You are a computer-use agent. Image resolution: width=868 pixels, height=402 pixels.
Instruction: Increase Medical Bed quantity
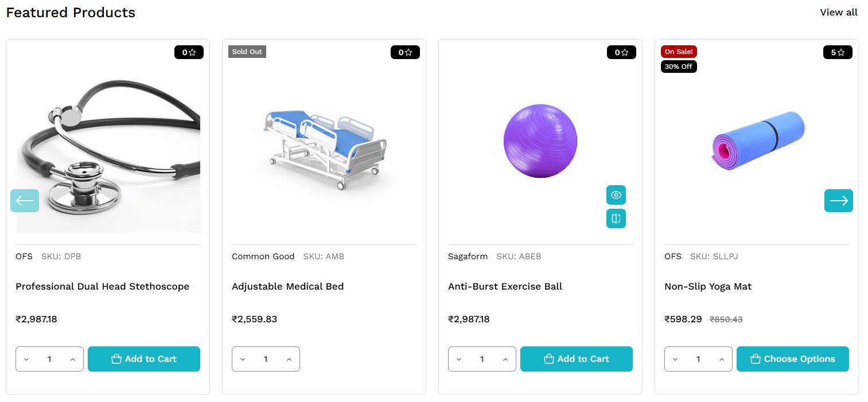click(289, 360)
